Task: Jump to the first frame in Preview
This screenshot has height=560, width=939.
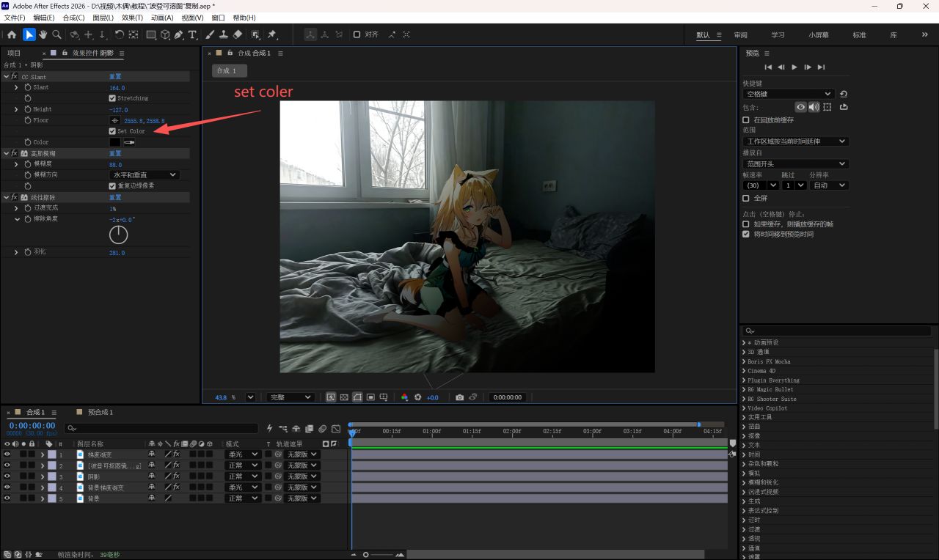Action: [x=768, y=67]
